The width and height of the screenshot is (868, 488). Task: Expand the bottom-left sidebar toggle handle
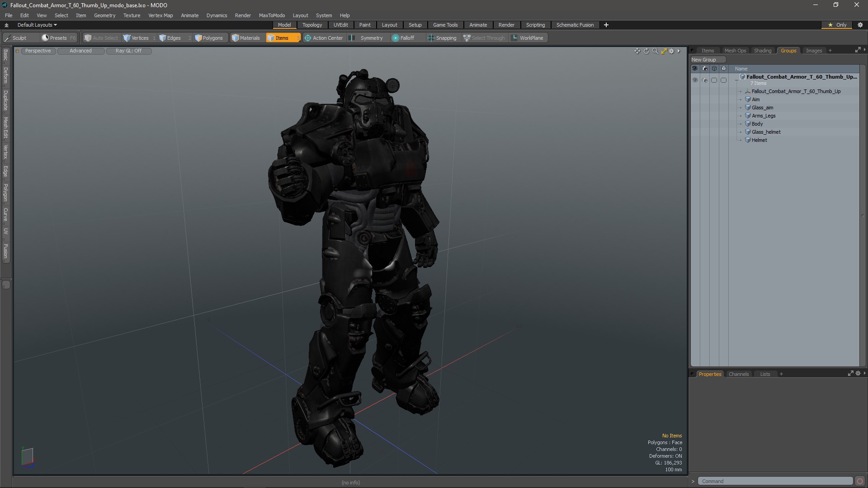pos(6,285)
